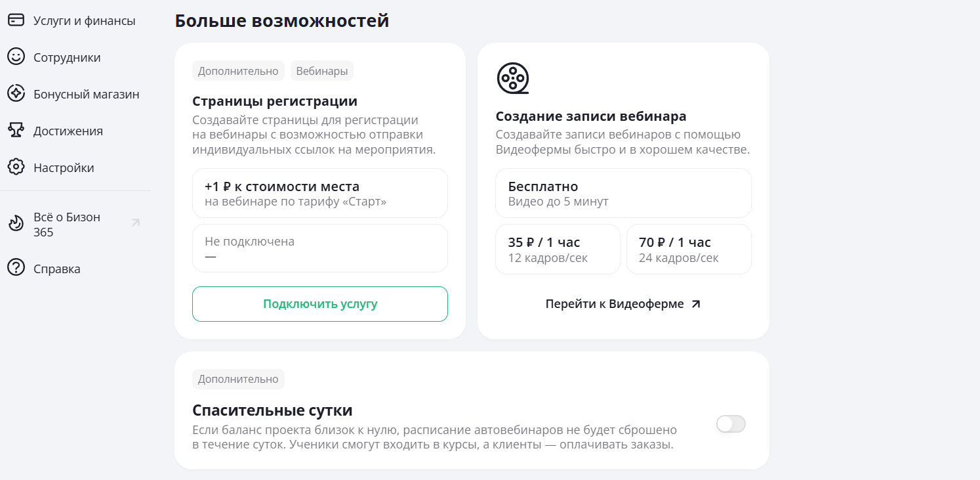The image size is (980, 480).
Task: Click the Дополнительно tag above Страницы регистрации
Action: (238, 71)
